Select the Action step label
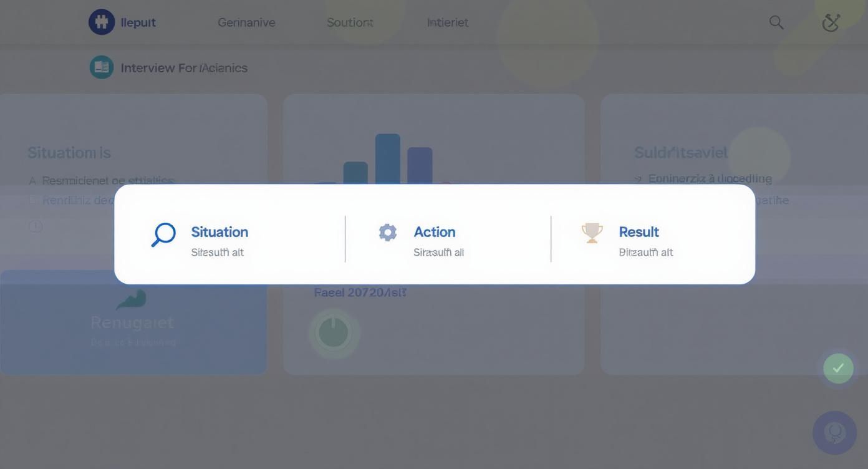This screenshot has height=469, width=868. (x=435, y=232)
